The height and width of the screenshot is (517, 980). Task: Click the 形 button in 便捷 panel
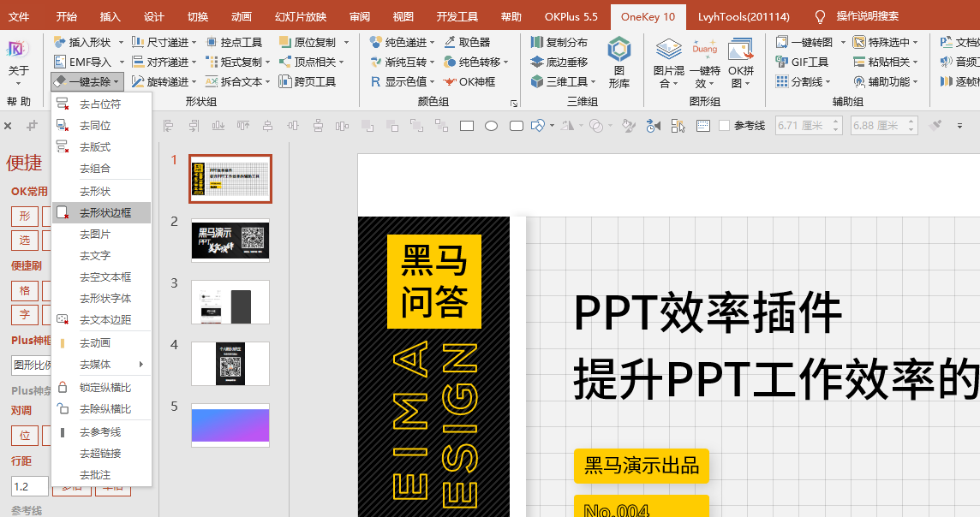pyautogui.click(x=24, y=216)
